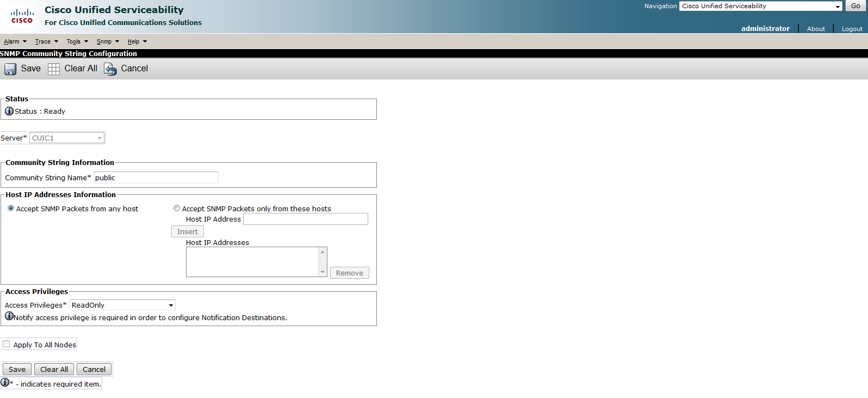Open the Tools menu
The height and width of the screenshot is (398, 868).
click(x=77, y=41)
